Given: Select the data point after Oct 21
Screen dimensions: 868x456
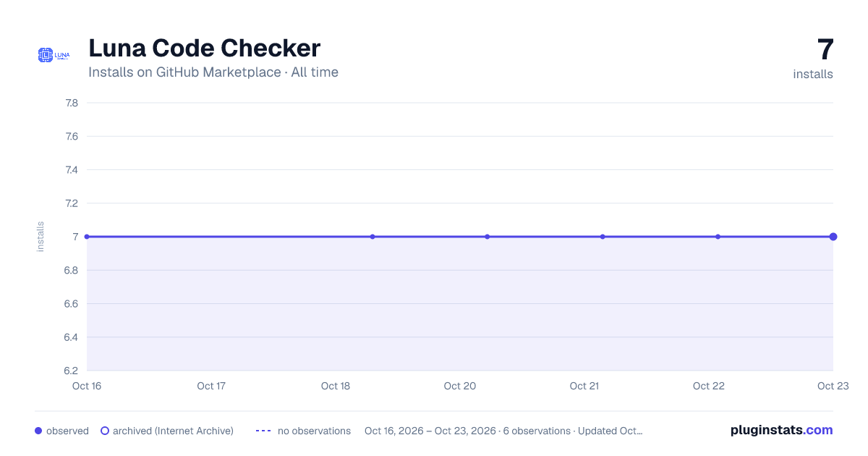Looking at the screenshot, I should point(603,237).
